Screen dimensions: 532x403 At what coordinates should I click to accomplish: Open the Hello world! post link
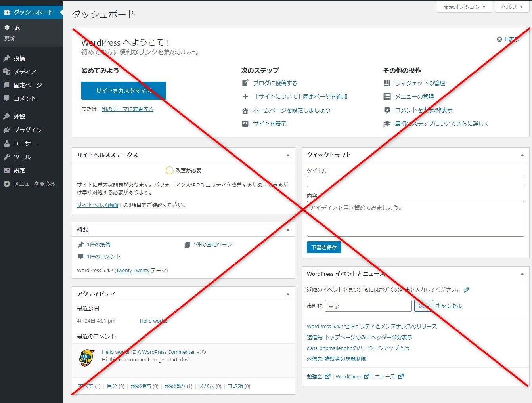154,321
